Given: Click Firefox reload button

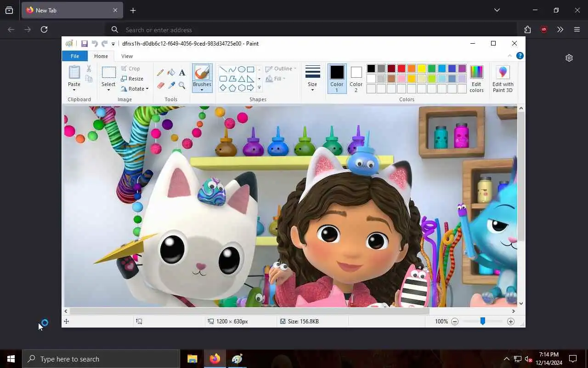Looking at the screenshot, I should [x=44, y=29].
